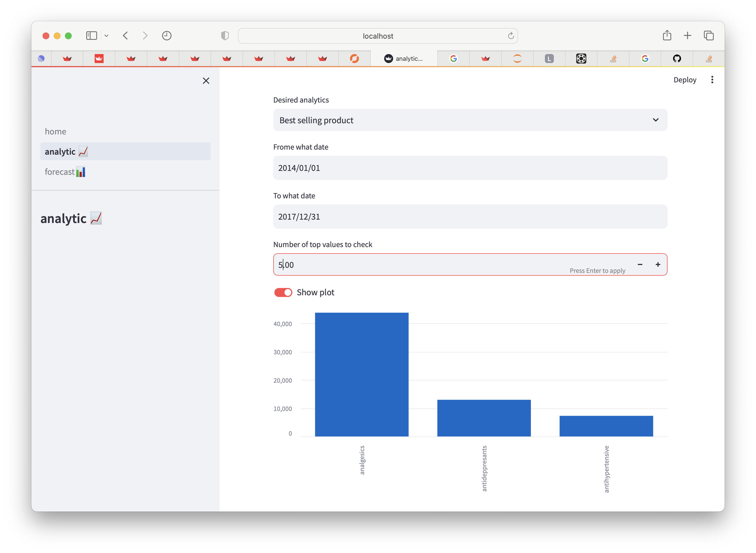Open the history clock icon

(167, 36)
